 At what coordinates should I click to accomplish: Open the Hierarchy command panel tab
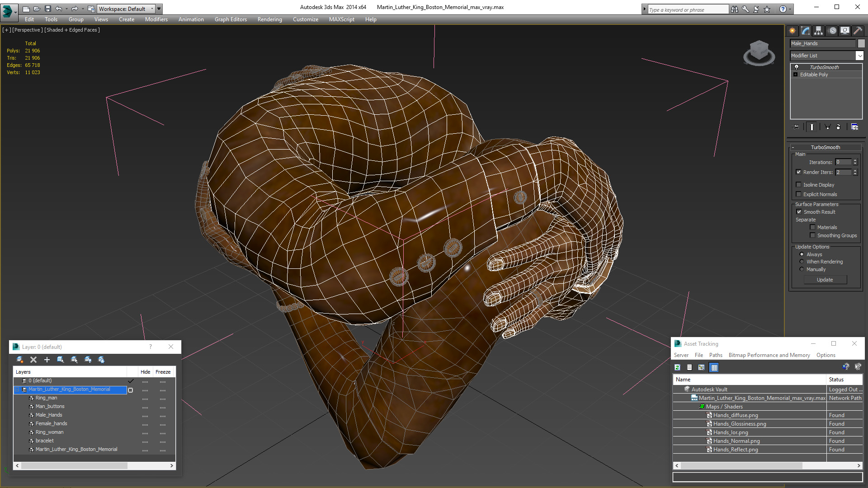tap(818, 31)
